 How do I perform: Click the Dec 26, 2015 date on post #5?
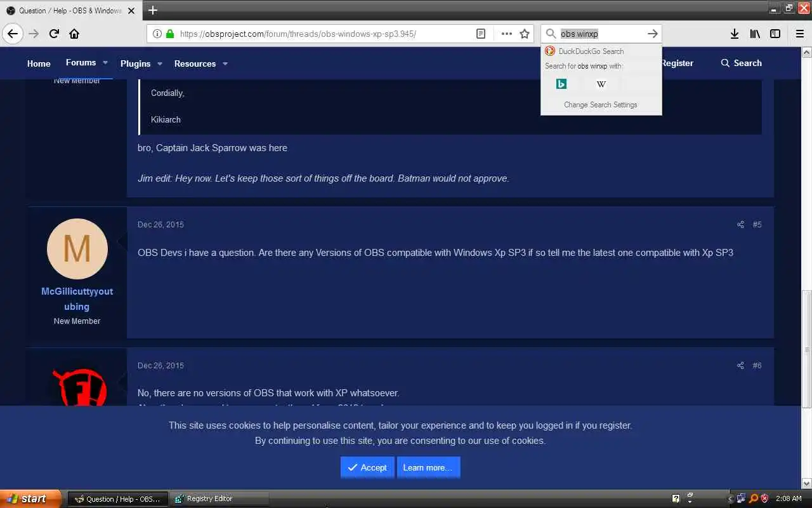(x=160, y=224)
